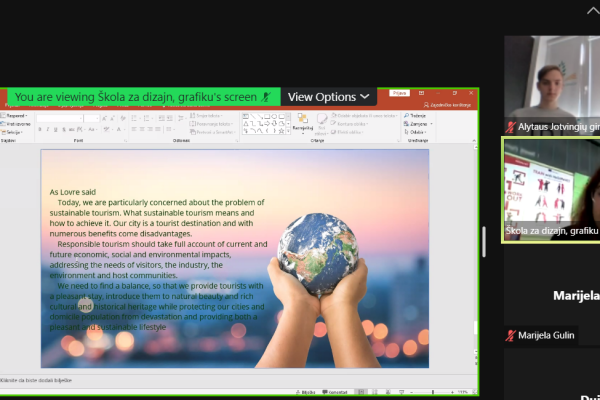Open line spacing options
The width and height of the screenshot is (600, 400).
click(x=182, y=118)
